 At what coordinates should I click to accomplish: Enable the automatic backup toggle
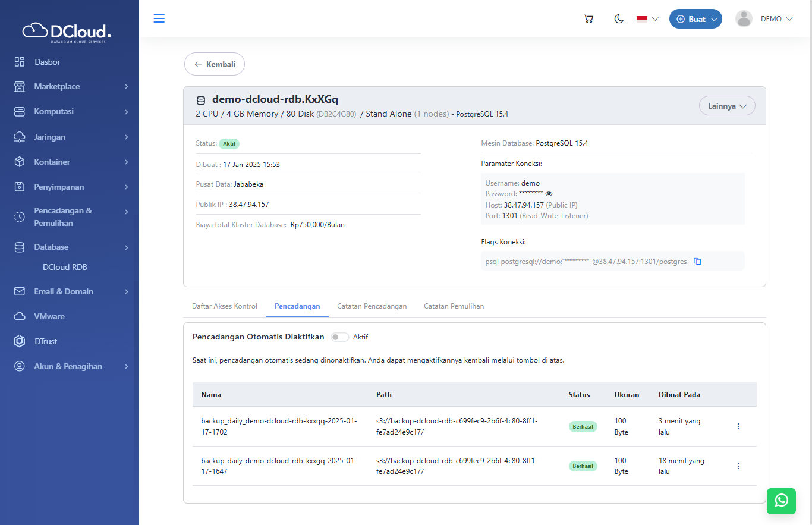pos(339,337)
